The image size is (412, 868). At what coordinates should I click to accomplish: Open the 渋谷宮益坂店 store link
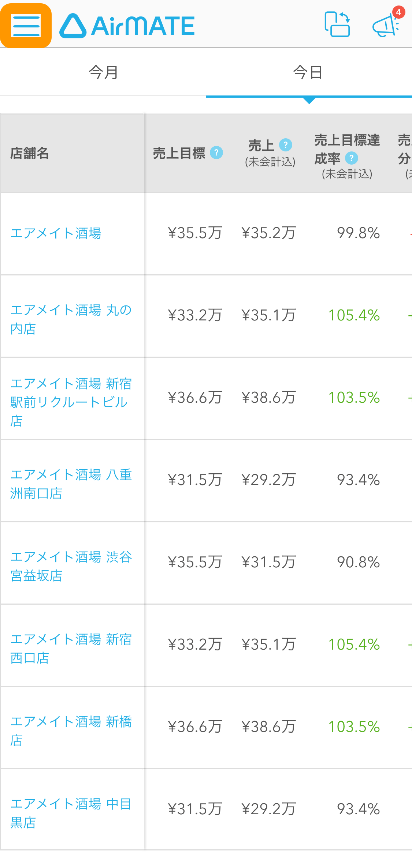tap(71, 566)
